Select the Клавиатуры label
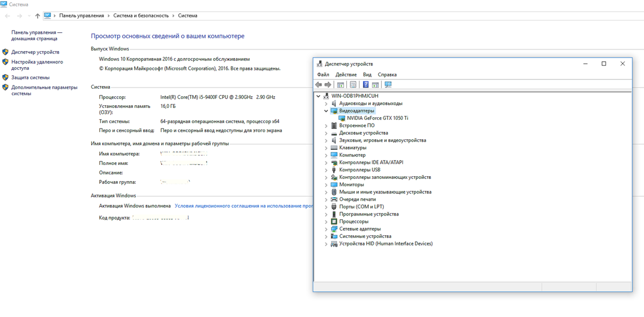This screenshot has width=644, height=317. (x=353, y=147)
